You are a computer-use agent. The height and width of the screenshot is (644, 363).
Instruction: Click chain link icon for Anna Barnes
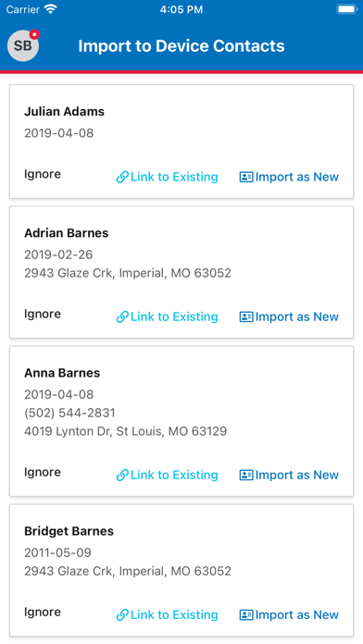(x=122, y=475)
